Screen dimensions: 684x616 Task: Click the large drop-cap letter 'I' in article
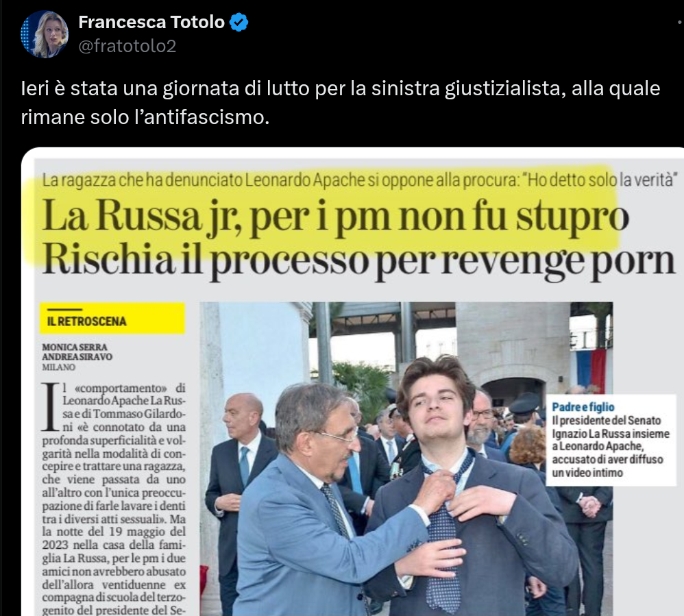(50, 408)
